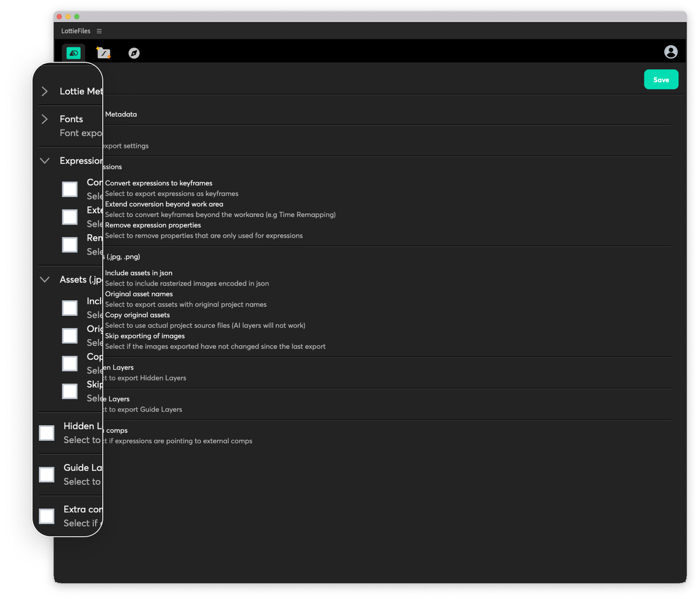
Task: Collapse the Expressions section chevron
Action: click(x=45, y=161)
